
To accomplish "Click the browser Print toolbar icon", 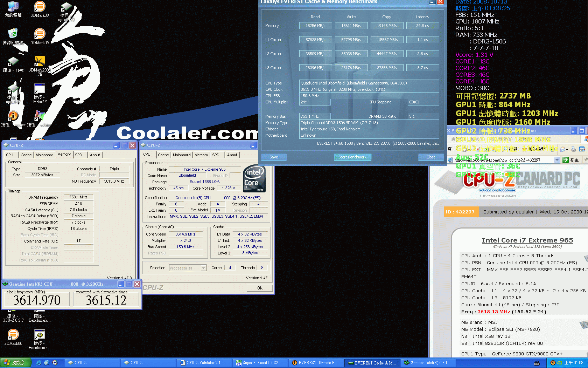I will pyautogui.click(x=573, y=149).
